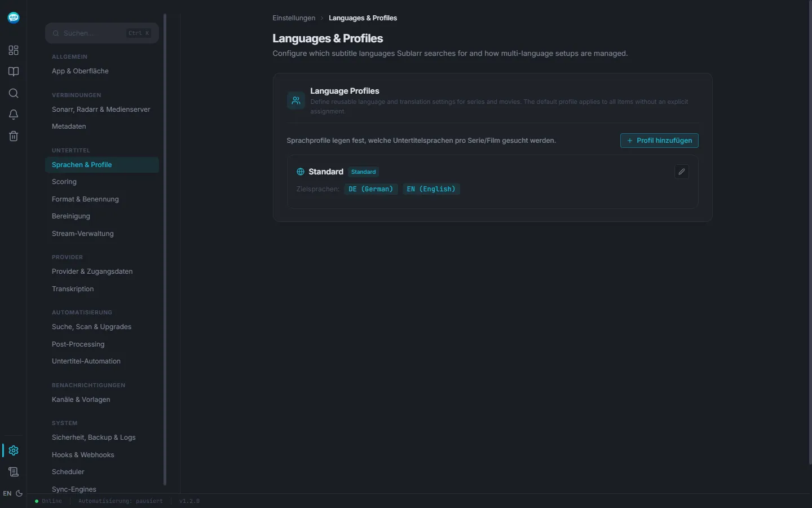Screen dimensions: 812x508
Task: Open the notifications bell icon
Action: 14,115
